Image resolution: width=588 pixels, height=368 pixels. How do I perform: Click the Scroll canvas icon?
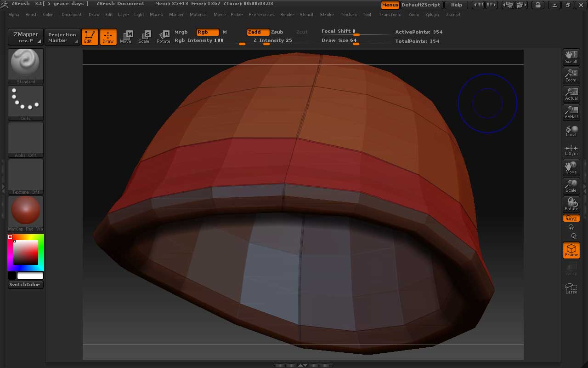(x=571, y=57)
